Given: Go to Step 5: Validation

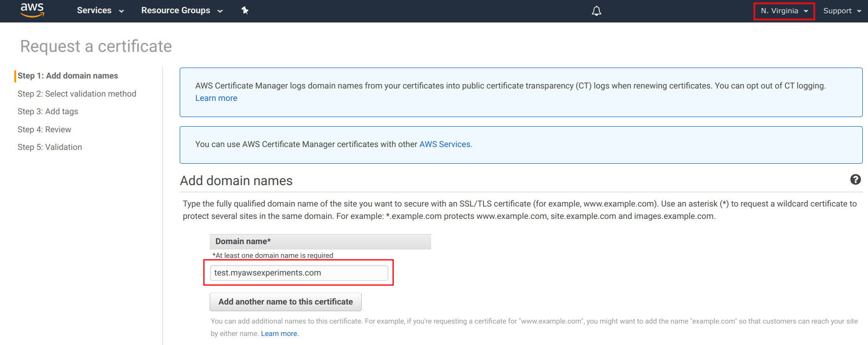Looking at the screenshot, I should coord(49,147).
